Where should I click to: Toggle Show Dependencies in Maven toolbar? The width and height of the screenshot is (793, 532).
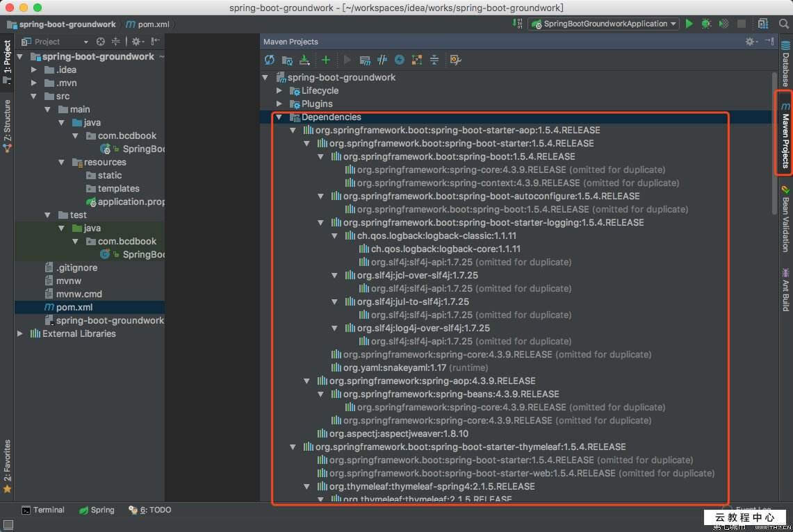pos(416,60)
